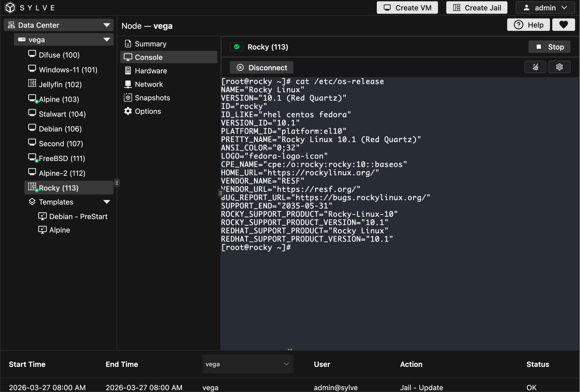The height and width of the screenshot is (392, 580).
Task: Select Windows-11 (101) in the tree
Action: (x=69, y=69)
